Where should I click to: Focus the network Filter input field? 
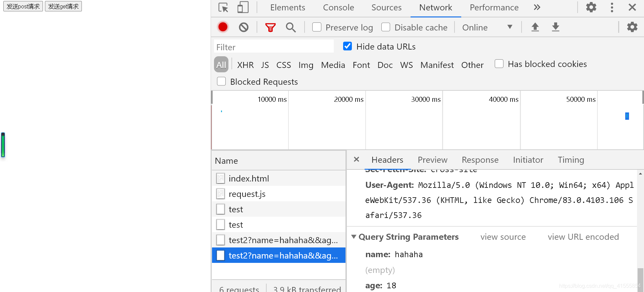(274, 47)
